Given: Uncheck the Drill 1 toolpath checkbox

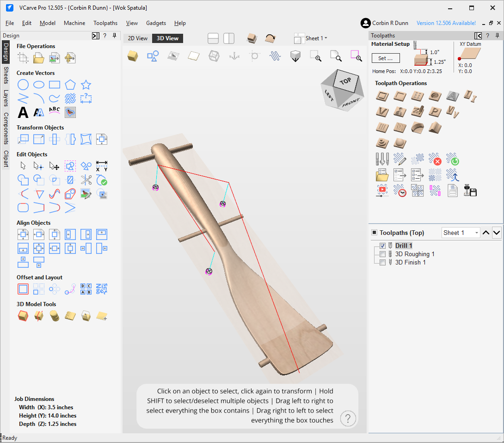Looking at the screenshot, I should point(382,246).
